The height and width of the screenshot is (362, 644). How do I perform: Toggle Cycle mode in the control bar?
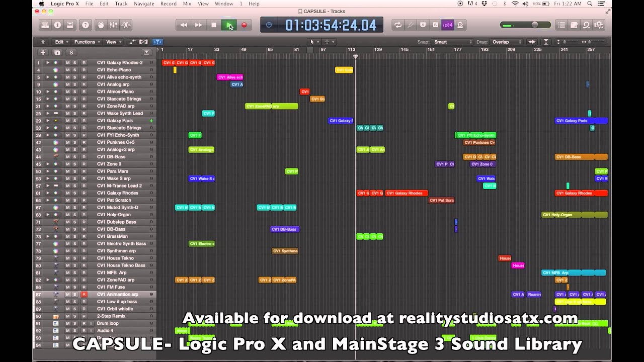pos(398,25)
